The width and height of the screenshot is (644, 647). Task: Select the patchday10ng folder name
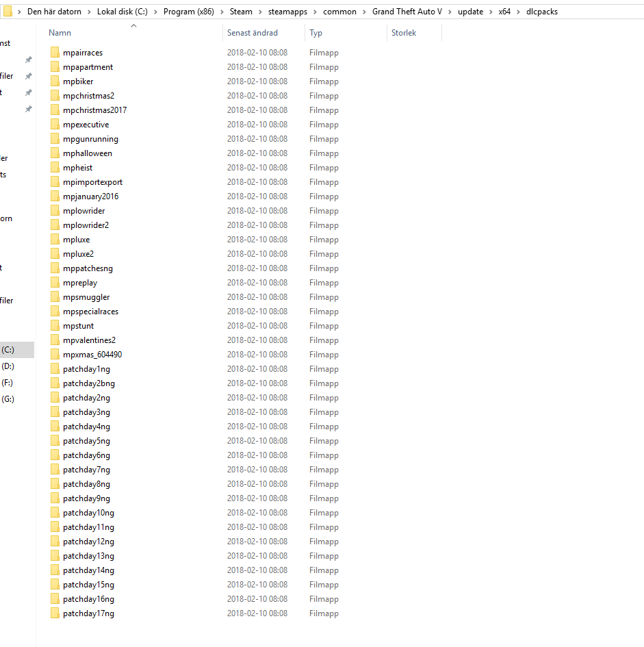click(x=88, y=513)
